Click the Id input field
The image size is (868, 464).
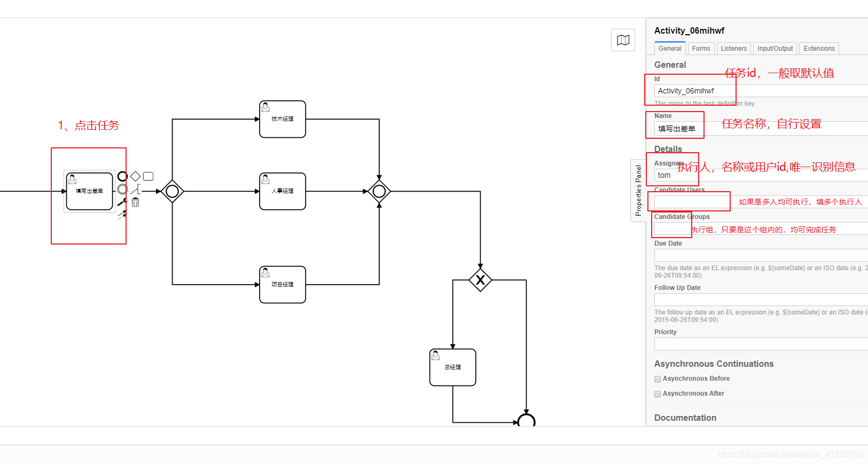[x=761, y=91]
